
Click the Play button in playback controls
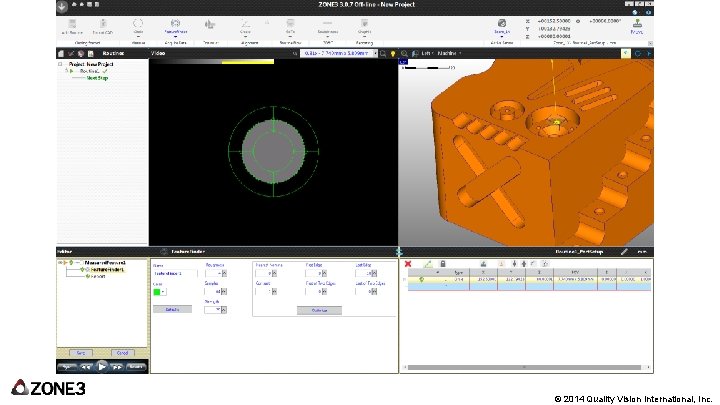pyautogui.click(x=102, y=366)
